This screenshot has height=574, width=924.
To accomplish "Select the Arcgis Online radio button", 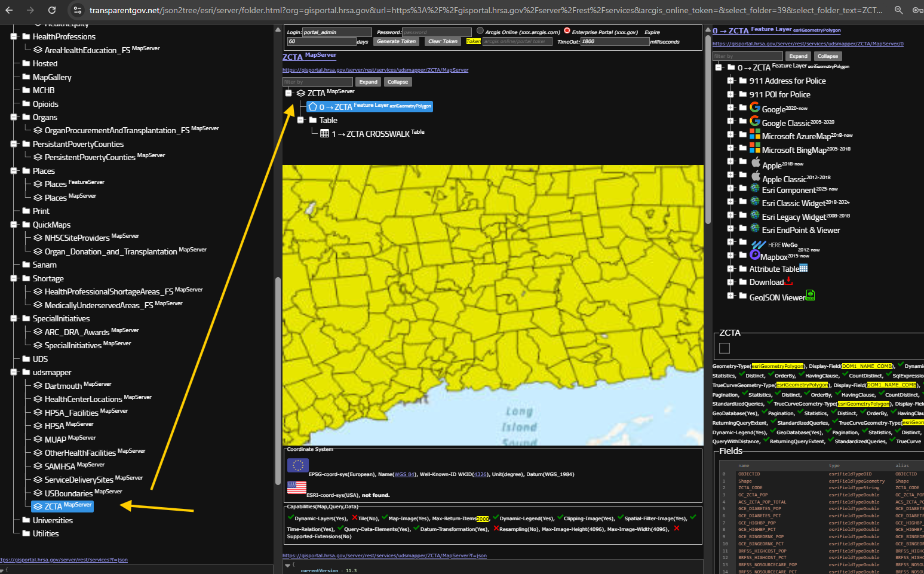I will (480, 31).
